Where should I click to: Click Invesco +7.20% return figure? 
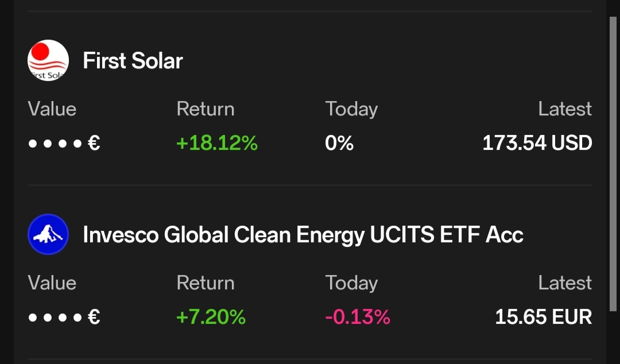point(211,317)
